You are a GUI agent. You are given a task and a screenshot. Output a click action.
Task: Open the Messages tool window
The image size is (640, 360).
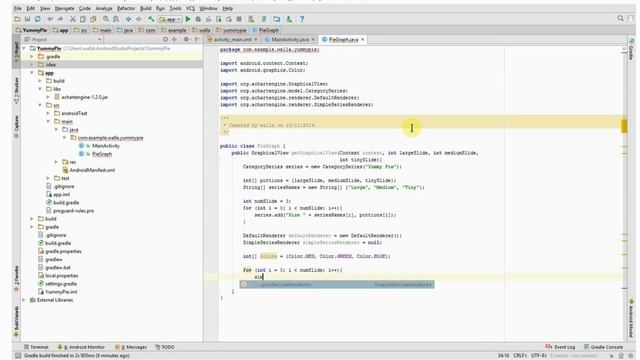point(131,347)
